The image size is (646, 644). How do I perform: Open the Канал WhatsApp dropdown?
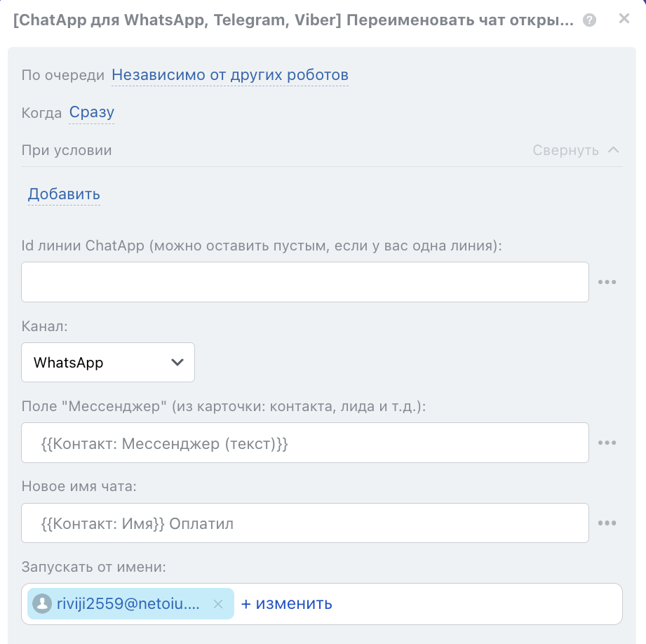point(108,363)
